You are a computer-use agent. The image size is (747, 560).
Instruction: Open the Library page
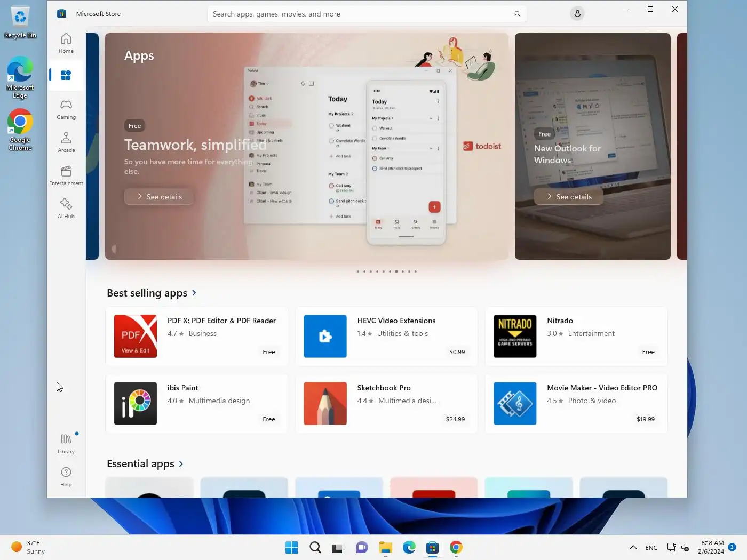click(66, 444)
